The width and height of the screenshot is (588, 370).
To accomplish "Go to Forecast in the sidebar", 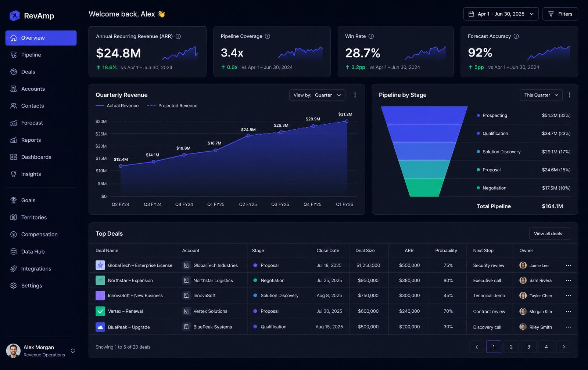I will coord(41,123).
